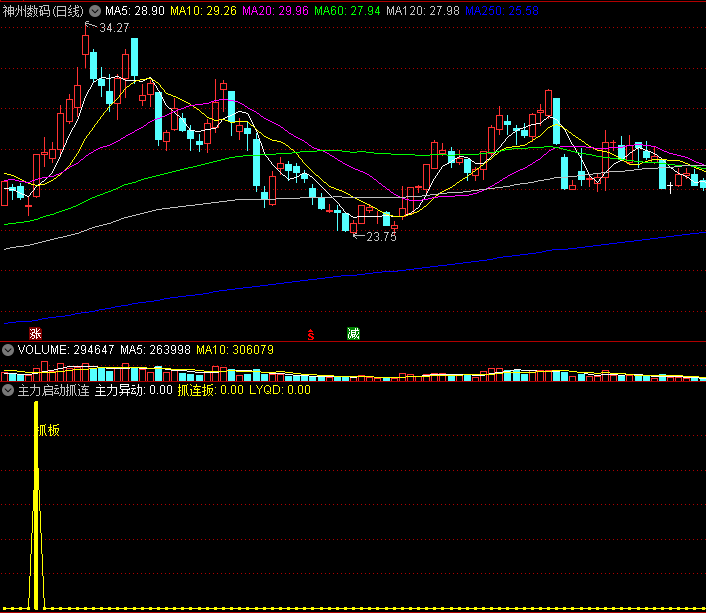Click the MA10: 29.26 label
The width and height of the screenshot is (706, 613).
tap(204, 11)
